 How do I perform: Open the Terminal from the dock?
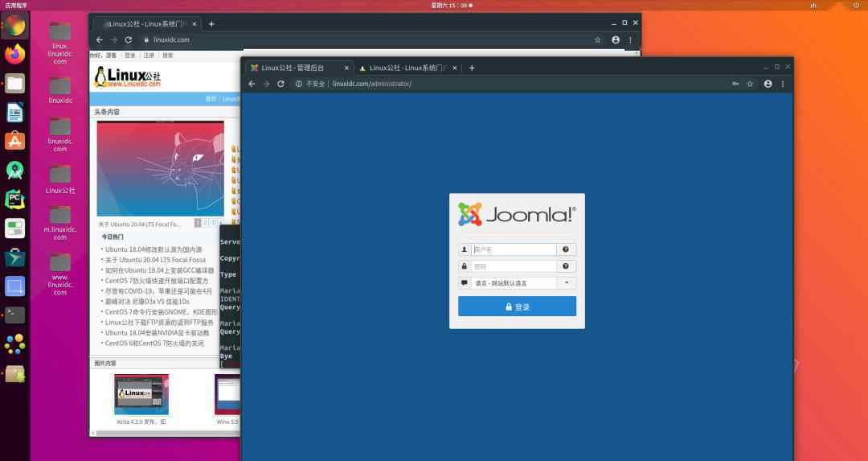pyautogui.click(x=15, y=315)
